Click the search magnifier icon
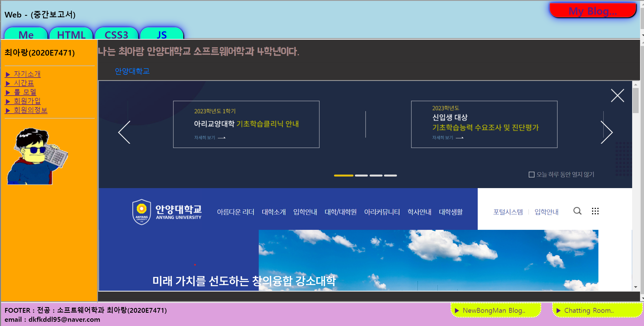The height and width of the screenshot is (326, 644). [577, 211]
